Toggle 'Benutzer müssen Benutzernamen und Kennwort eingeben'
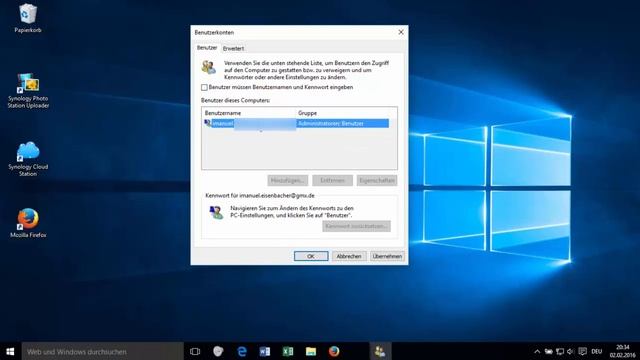The image size is (640, 360). tap(204, 87)
